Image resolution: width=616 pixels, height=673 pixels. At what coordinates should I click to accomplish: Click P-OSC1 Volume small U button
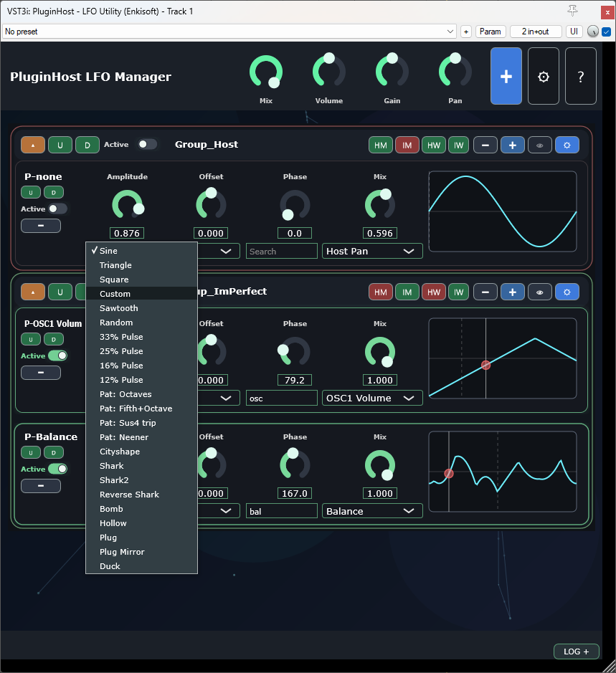click(x=31, y=339)
